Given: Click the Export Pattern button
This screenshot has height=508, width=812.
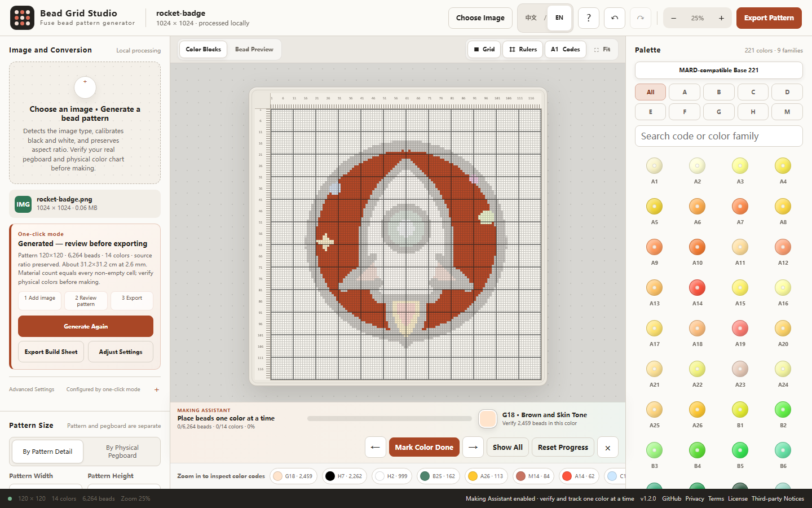Looking at the screenshot, I should (x=769, y=18).
